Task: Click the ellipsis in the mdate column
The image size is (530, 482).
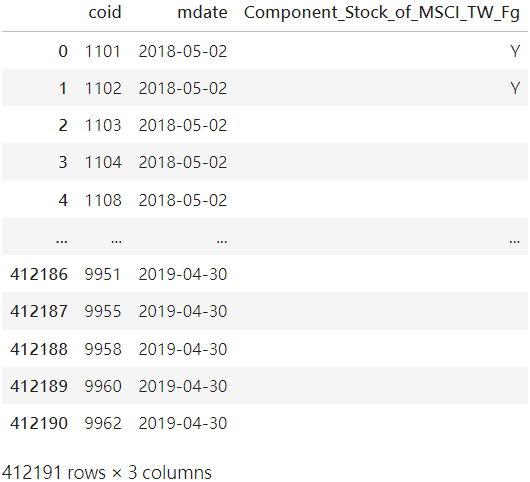Action: coord(222,241)
